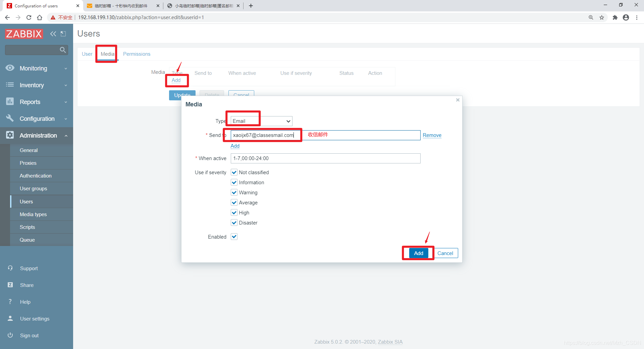This screenshot has height=349, width=644.
Task: Reload the current page
Action: pyautogui.click(x=29, y=17)
